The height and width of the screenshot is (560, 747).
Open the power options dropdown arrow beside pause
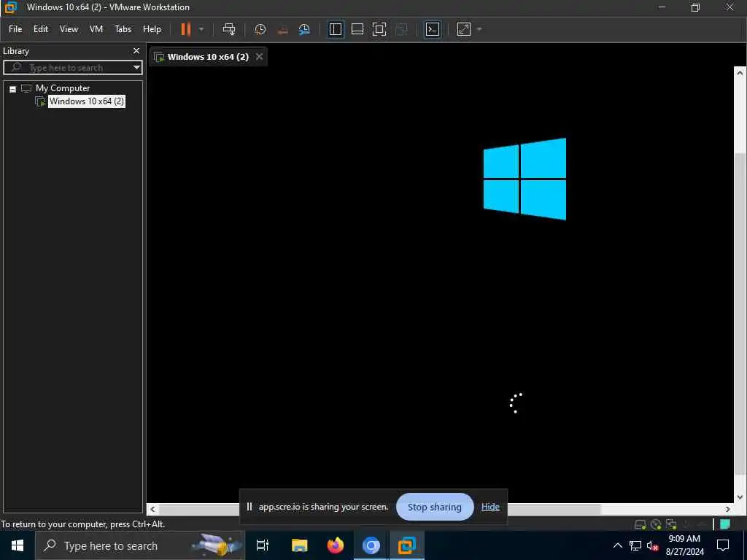tap(201, 29)
